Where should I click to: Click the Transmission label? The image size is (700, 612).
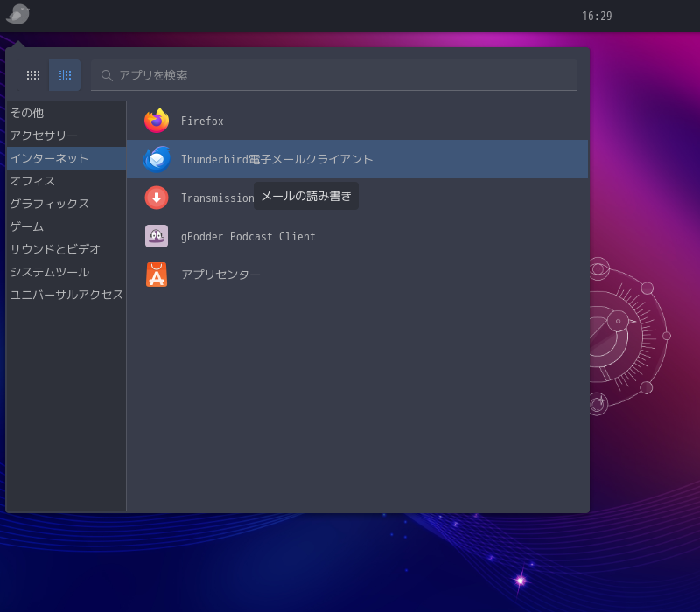(x=217, y=198)
